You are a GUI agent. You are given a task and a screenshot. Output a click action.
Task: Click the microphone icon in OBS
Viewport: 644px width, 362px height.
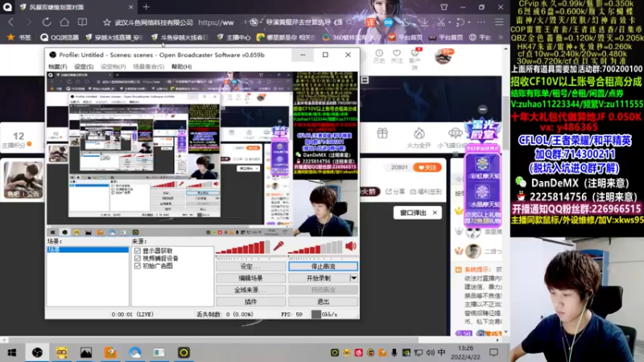(x=279, y=246)
